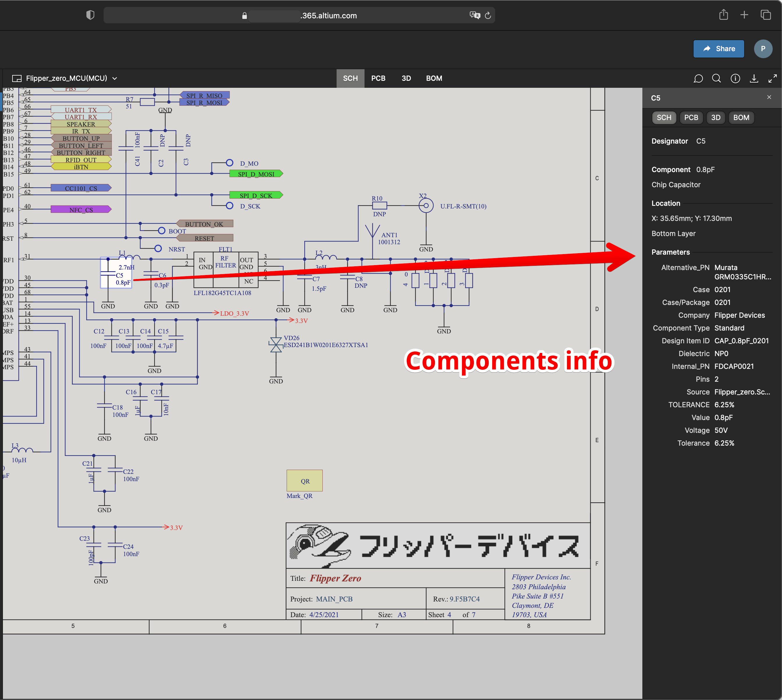
Task: Click the search magnifier icon
Action: coord(716,78)
